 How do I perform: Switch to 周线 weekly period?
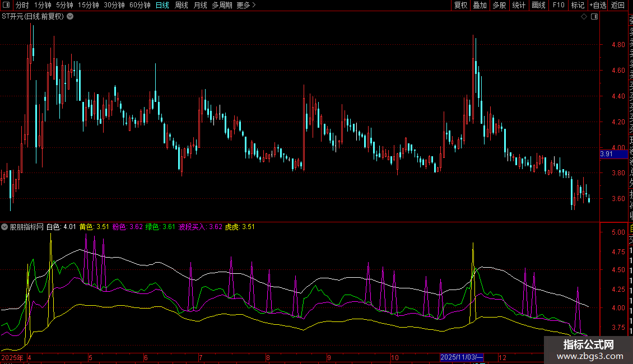pyautogui.click(x=181, y=5)
